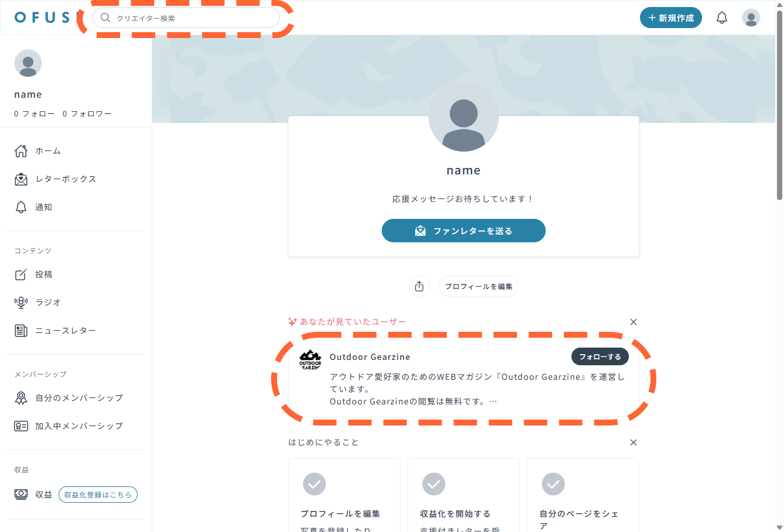784x532 pixels.
Task: Open 加入中メンバーシップ in the sidebar
Action: 78,426
